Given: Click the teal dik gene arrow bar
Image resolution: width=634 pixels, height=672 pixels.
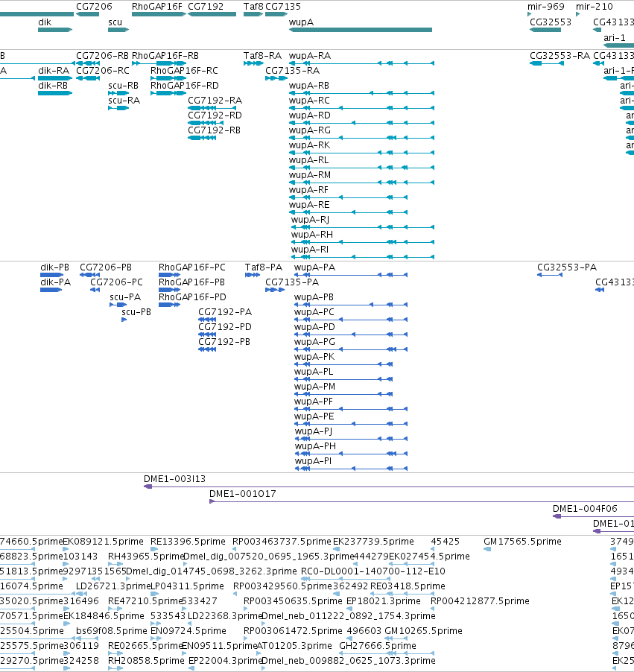Looking at the screenshot, I should click(55, 30).
